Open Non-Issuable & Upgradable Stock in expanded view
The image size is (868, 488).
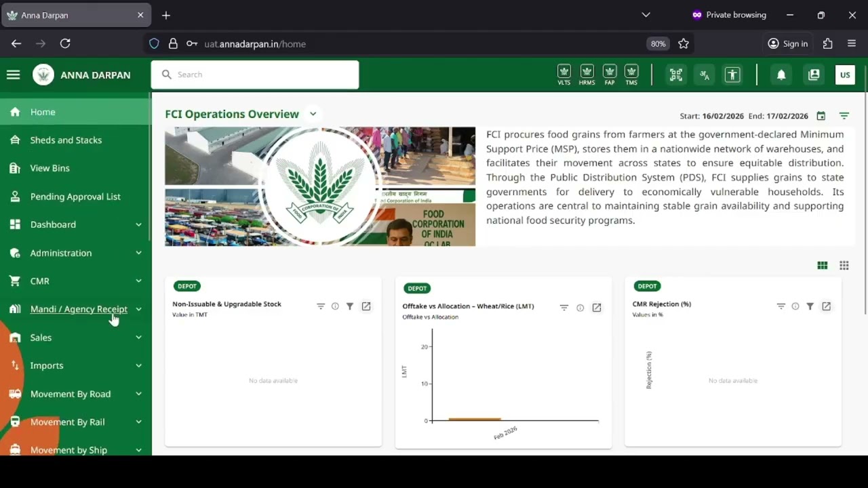366,306
